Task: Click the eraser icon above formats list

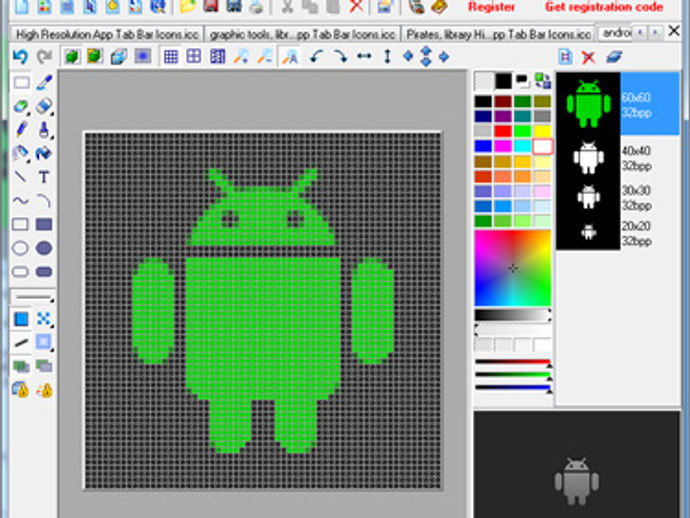Action: click(x=614, y=57)
